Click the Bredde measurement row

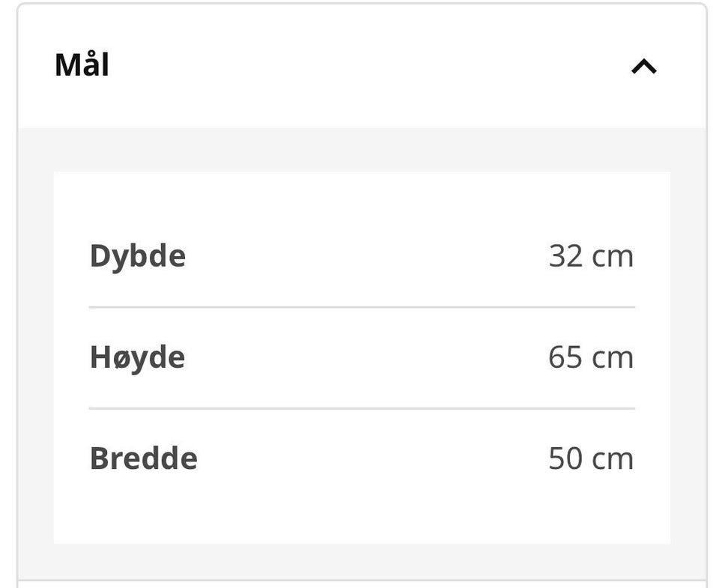pyautogui.click(x=362, y=458)
